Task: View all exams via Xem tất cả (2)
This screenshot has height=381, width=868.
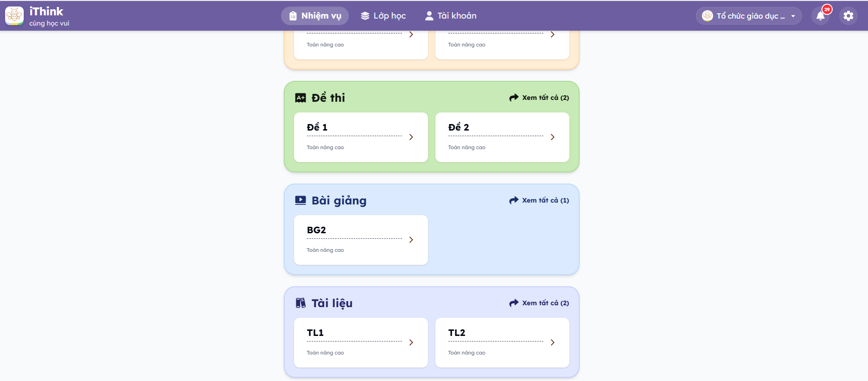Action: (x=545, y=98)
